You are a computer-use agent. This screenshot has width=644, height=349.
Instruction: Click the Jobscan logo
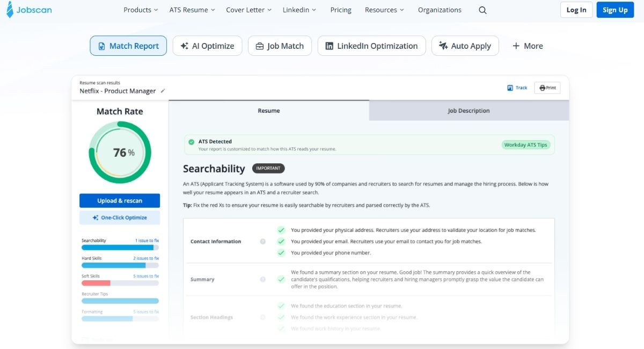click(29, 10)
